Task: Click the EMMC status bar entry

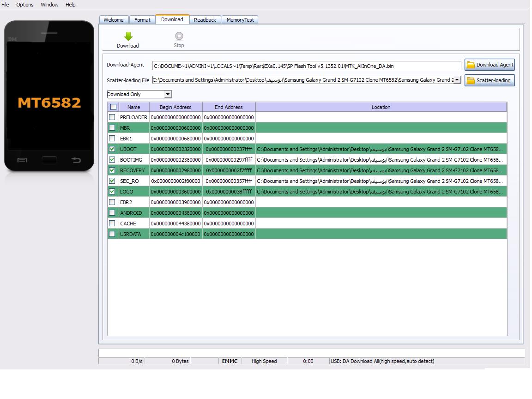Action: 230,361
